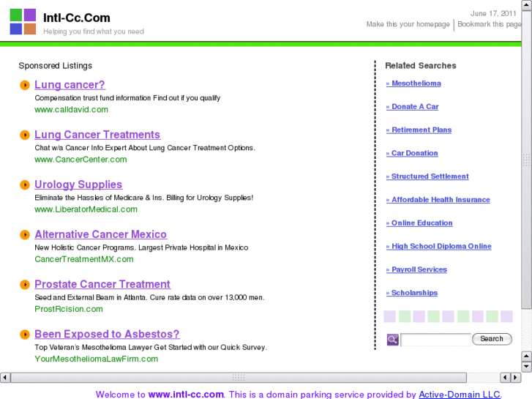Open the Active-Domain LLC link
Image resolution: width=532 pixels, height=399 pixels.
(460, 395)
